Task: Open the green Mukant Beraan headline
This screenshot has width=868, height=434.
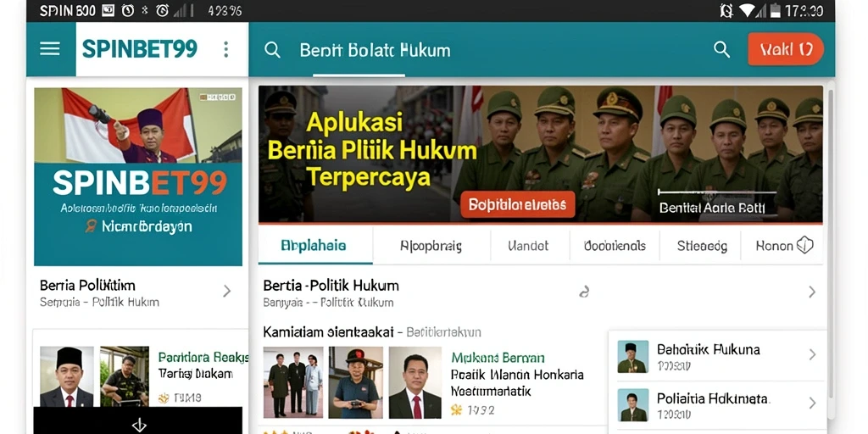Action: [x=498, y=358]
